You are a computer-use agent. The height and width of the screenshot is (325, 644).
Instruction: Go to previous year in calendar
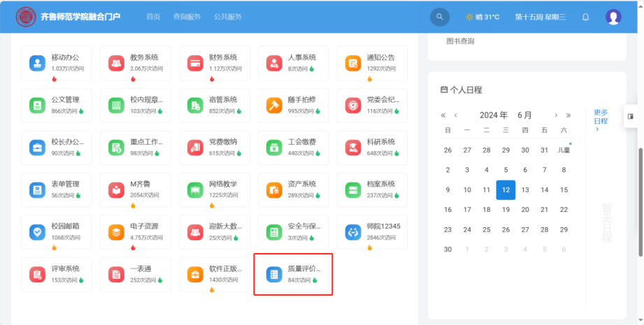pyautogui.click(x=443, y=115)
